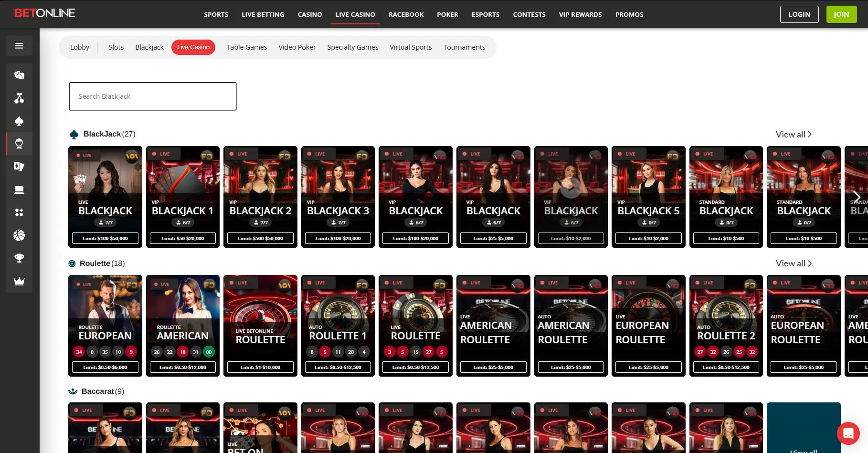Select the Tournaments tab

[x=464, y=47]
